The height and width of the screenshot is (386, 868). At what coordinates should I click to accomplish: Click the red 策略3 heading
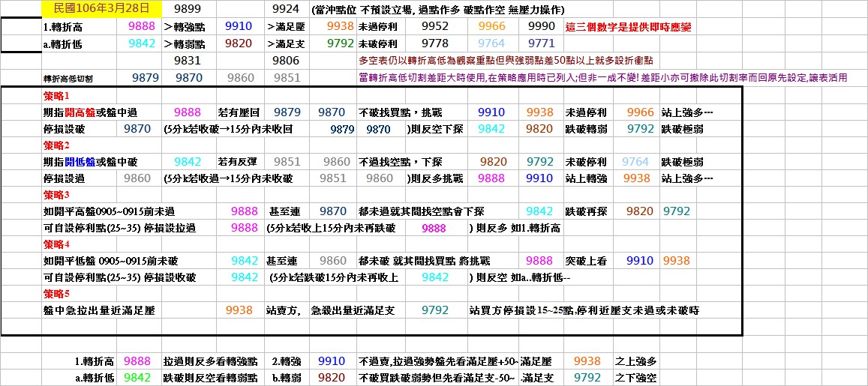coord(56,195)
